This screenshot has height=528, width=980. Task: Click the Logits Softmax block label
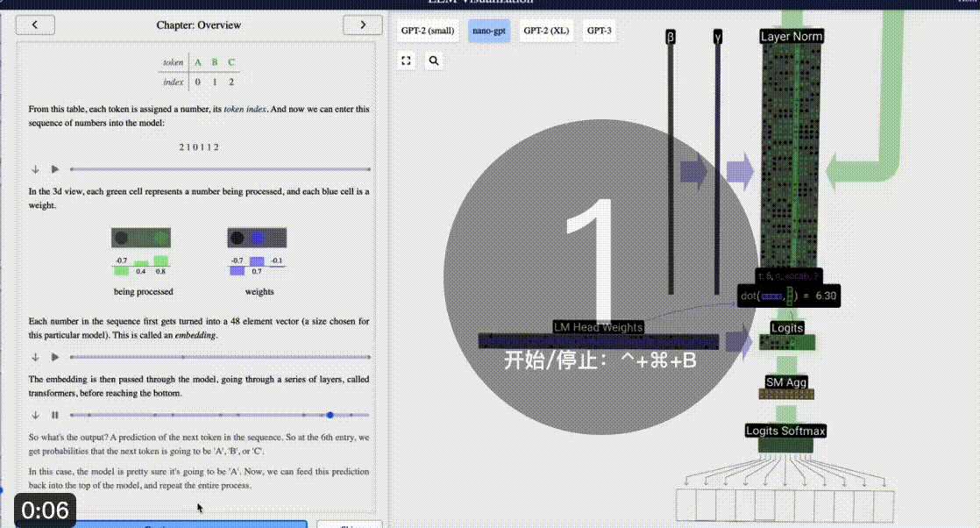(x=785, y=431)
